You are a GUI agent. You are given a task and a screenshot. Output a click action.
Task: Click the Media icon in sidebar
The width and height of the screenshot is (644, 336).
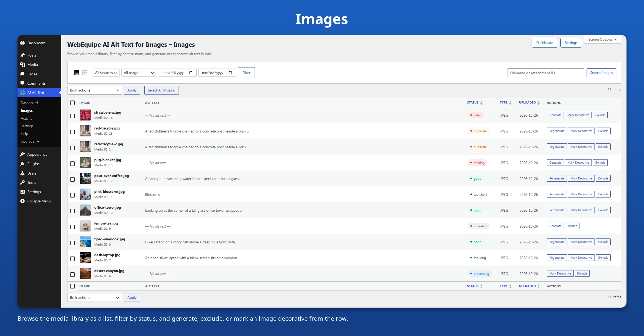(22, 64)
